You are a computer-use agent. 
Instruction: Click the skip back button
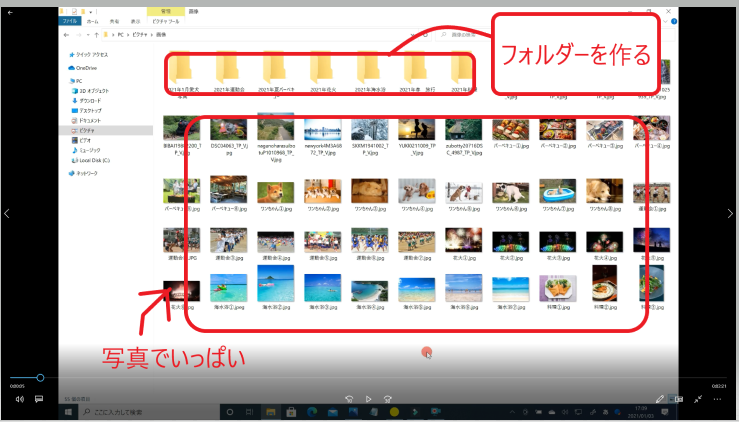point(349,398)
